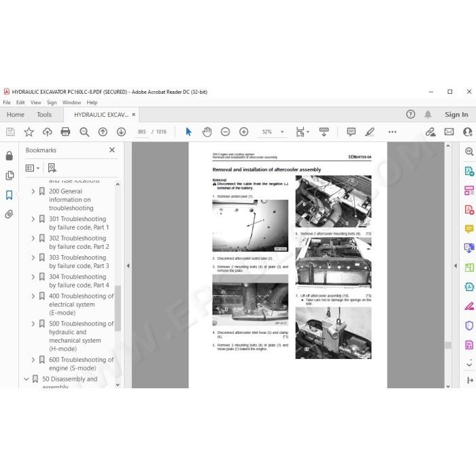Open the Help menu
The width and height of the screenshot is (476, 476).
tap(92, 103)
